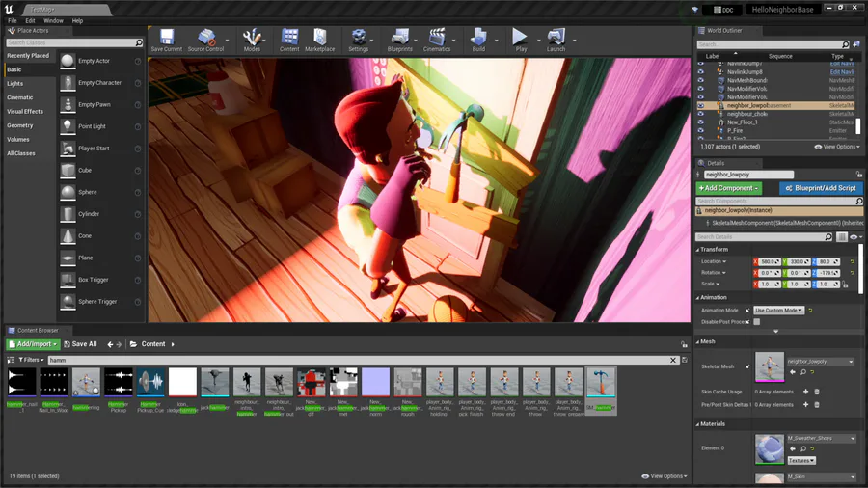Open Content Browser View Options
Viewport: 868px width, 488px height.
(x=665, y=476)
